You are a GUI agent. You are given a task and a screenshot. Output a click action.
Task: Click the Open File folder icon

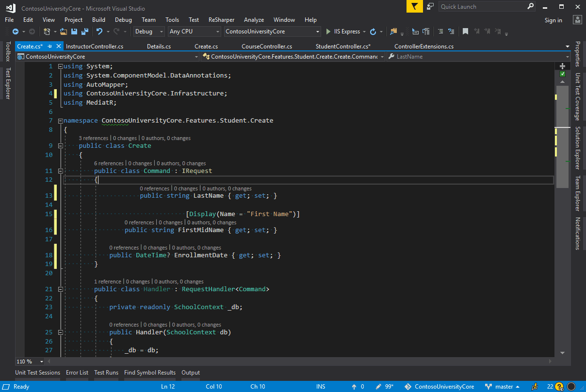pyautogui.click(x=64, y=31)
